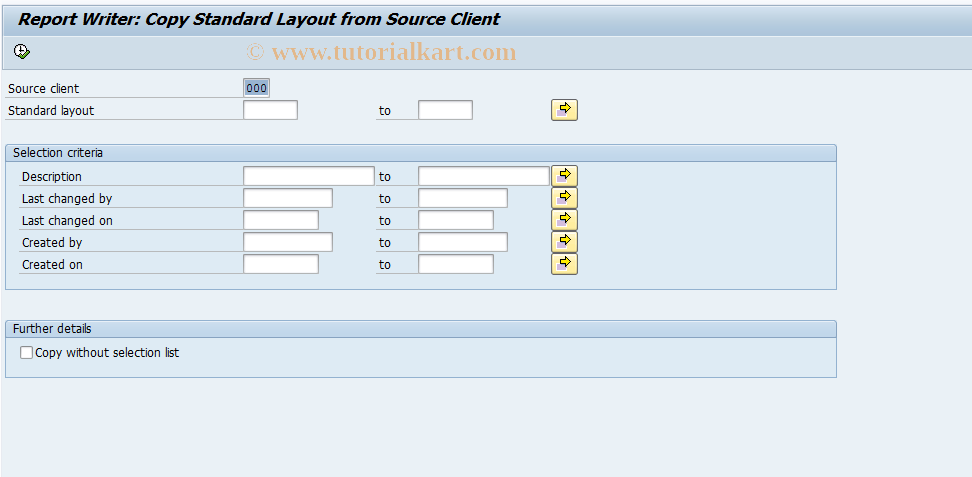The image size is (972, 477).
Task: Click the Last changed on from field
Action: 281,220
